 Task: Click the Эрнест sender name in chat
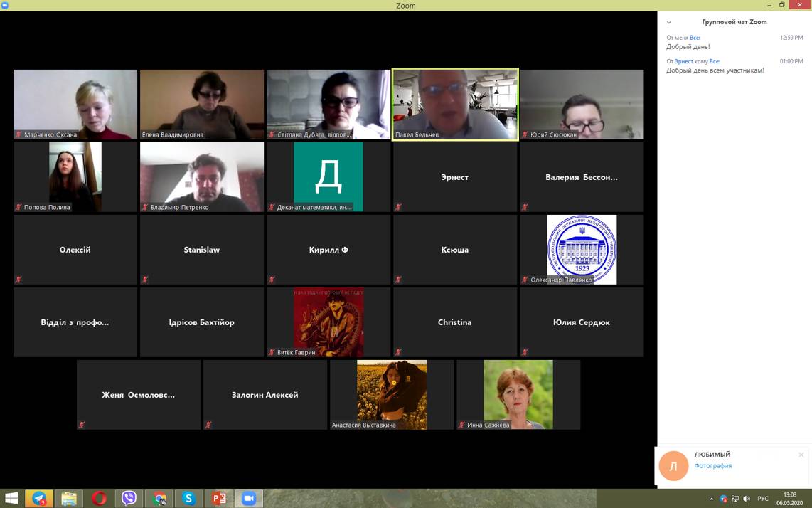[x=683, y=62]
